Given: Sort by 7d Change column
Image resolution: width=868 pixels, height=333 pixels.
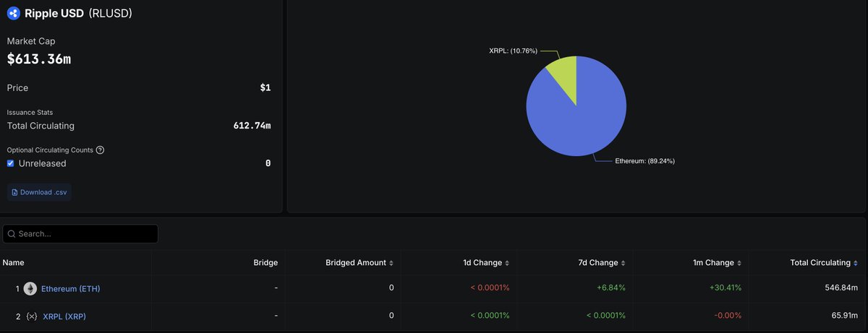Looking at the screenshot, I should pos(603,263).
